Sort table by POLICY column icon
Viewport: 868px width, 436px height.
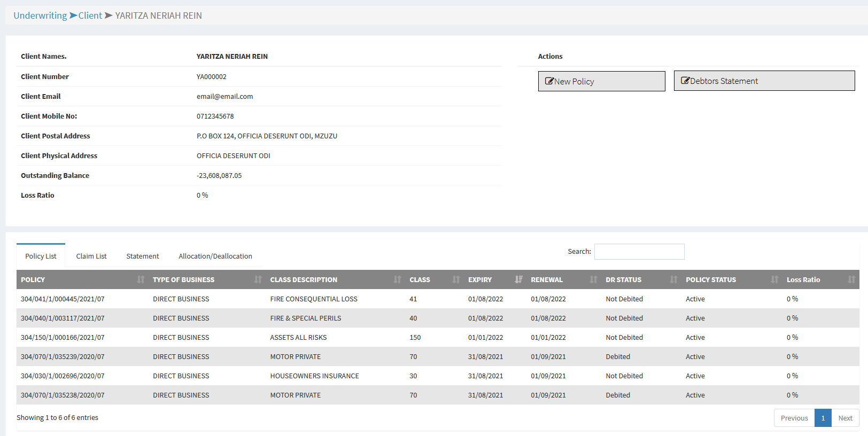pyautogui.click(x=141, y=279)
